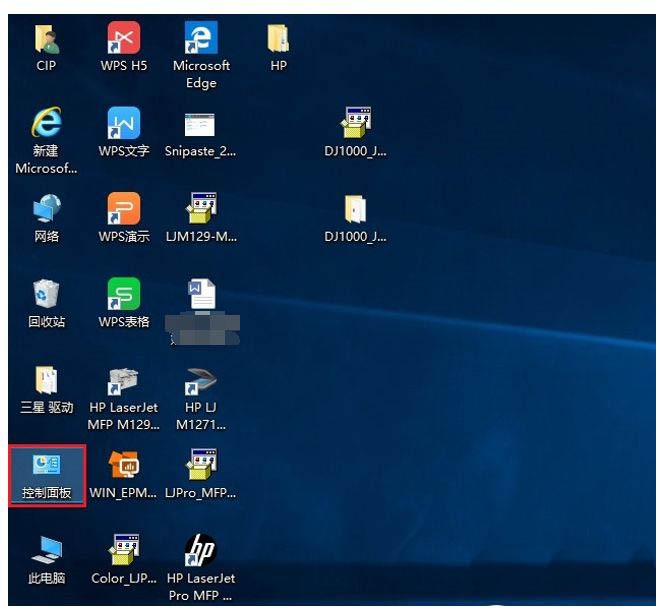Select the 控制面板 Control Panel icon
Viewport: 660px width, 612px height.
click(x=47, y=476)
